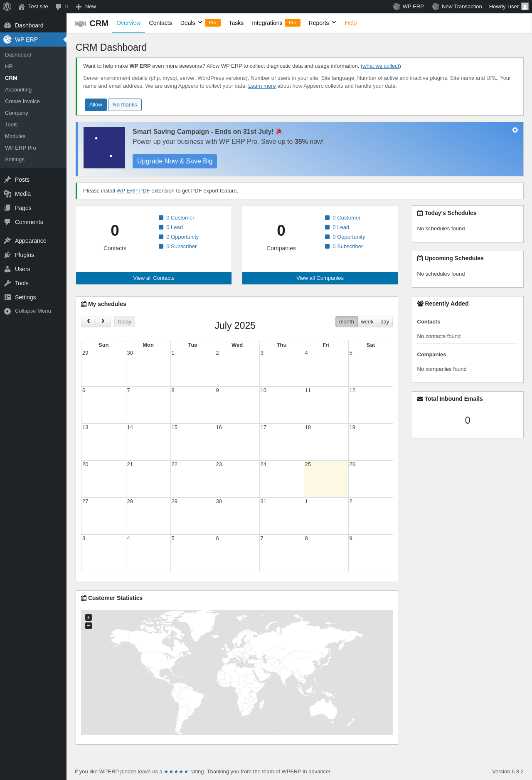532x780 pixels.
Task: Open 0 Lead under Contacts
Action: click(x=175, y=227)
